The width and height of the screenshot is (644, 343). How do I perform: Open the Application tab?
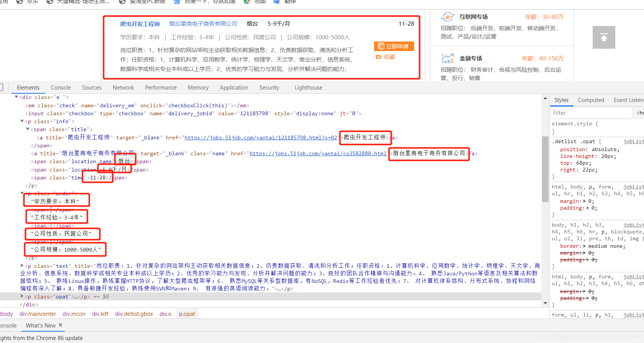pos(234,88)
